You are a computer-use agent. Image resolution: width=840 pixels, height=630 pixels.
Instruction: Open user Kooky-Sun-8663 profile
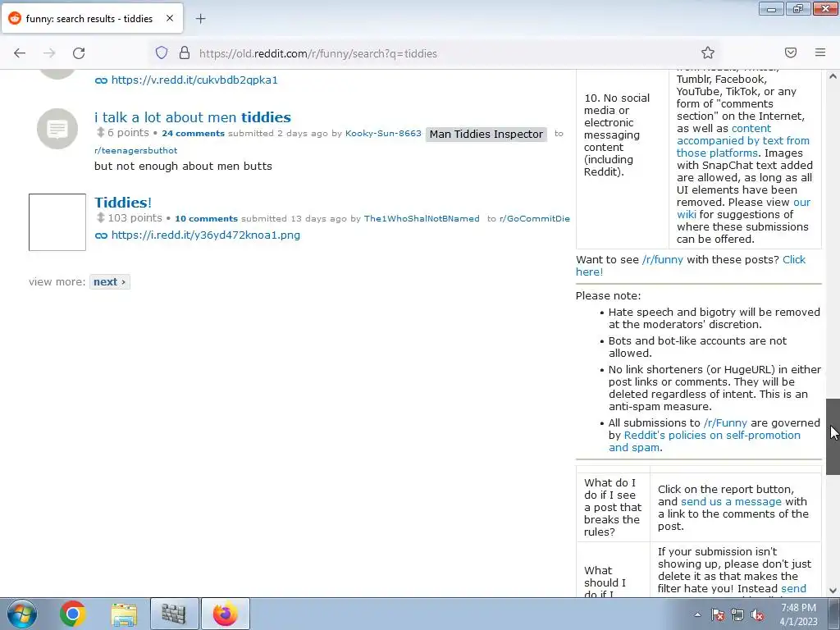coord(383,133)
